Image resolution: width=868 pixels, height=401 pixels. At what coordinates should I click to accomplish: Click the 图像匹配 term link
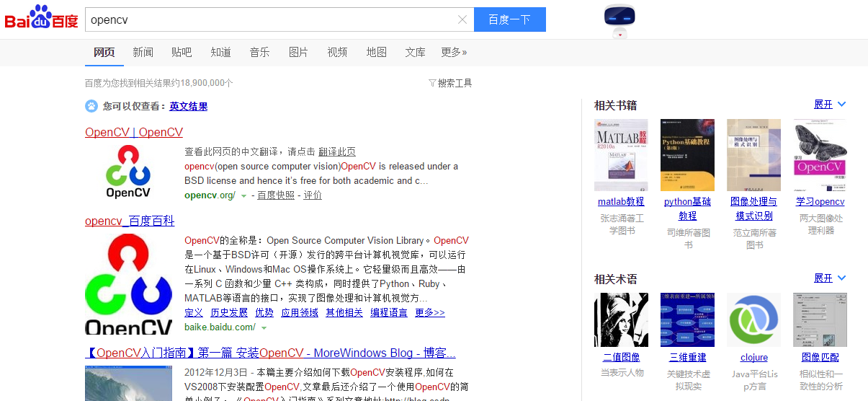point(820,358)
